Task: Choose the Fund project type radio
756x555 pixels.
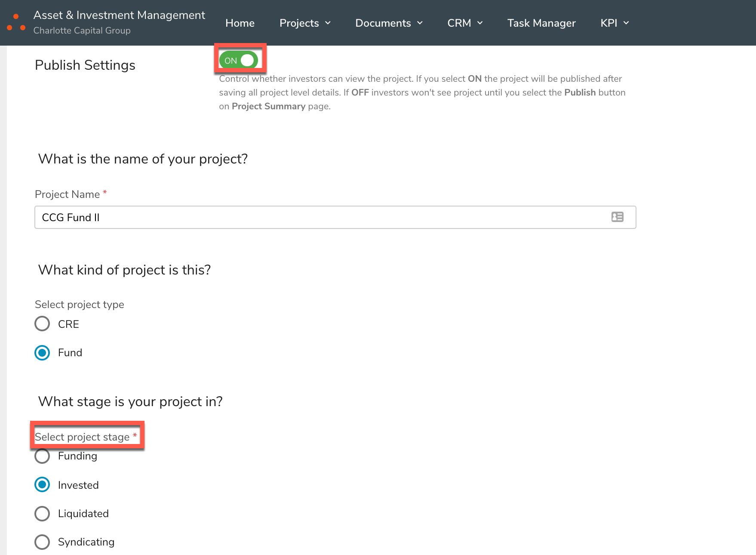Action: 42,353
